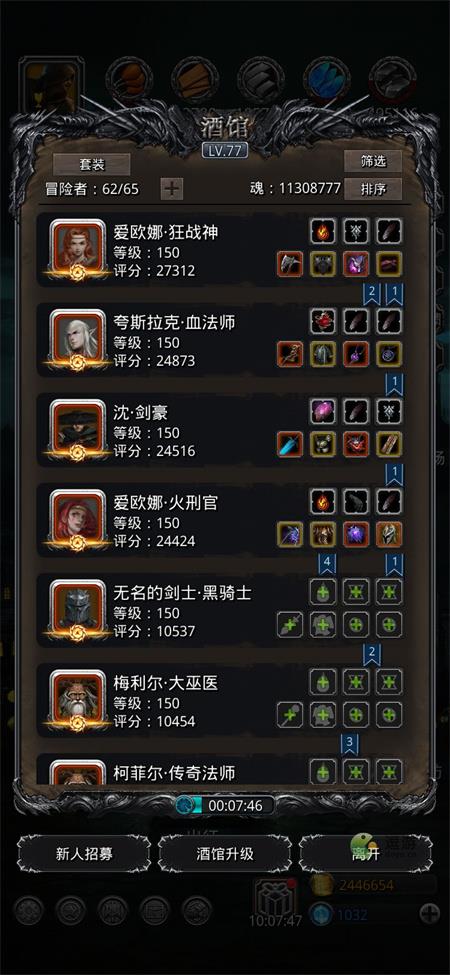Select 夸斯拉克·血法师 red potion skill icon
This screenshot has height=975, width=450.
tap(323, 321)
